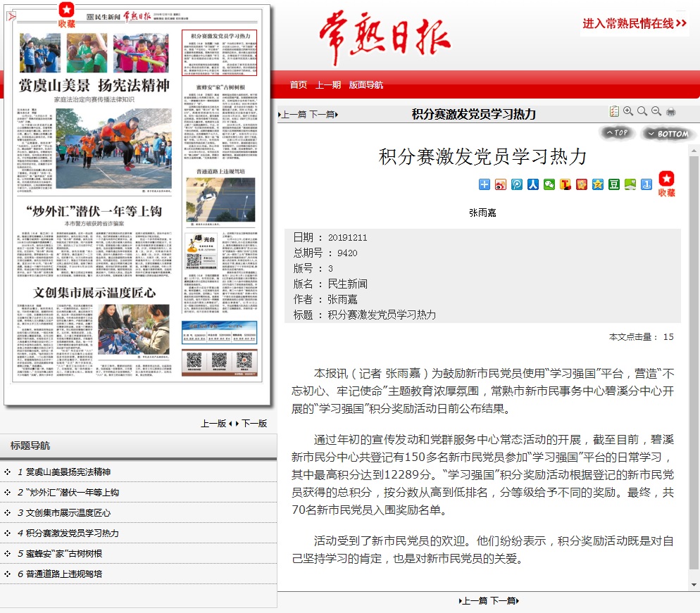Share the article to Tencent Weibo
The image size is (700, 613).
[516, 184]
